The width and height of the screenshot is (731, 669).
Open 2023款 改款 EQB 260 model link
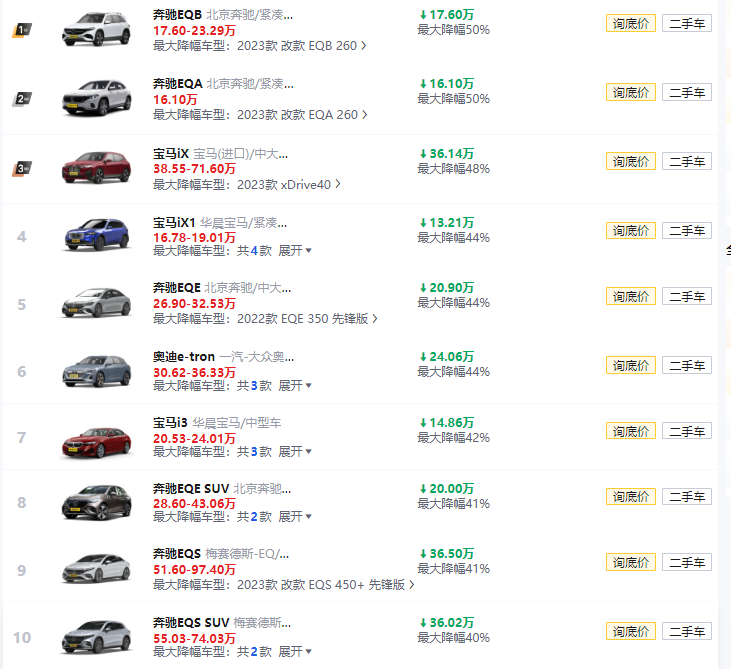coord(301,46)
